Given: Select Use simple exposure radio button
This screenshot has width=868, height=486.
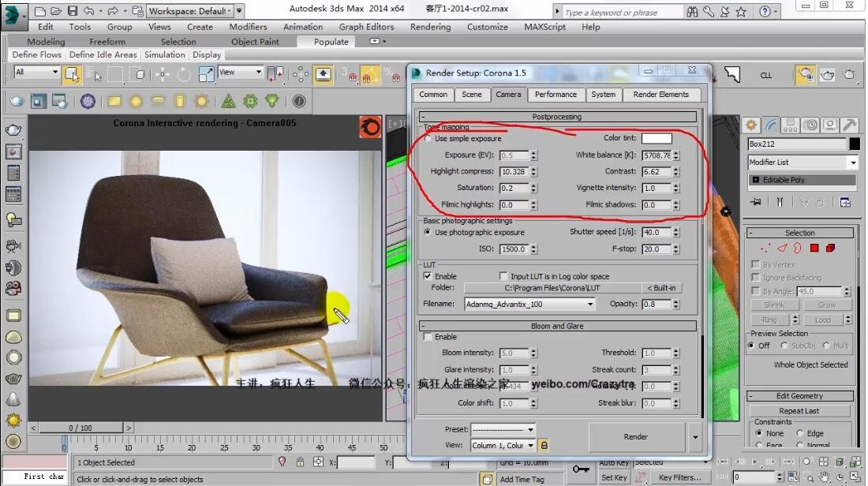Looking at the screenshot, I should (x=428, y=138).
